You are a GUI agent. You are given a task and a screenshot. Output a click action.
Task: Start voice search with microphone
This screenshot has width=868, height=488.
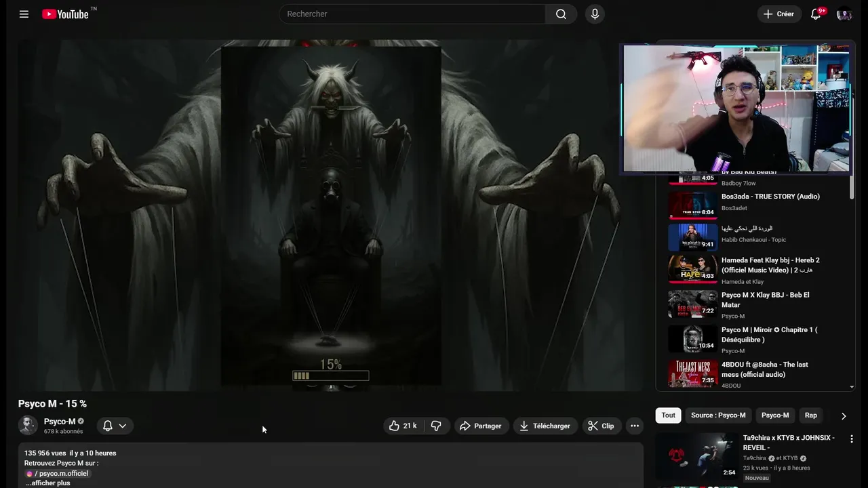[595, 14]
